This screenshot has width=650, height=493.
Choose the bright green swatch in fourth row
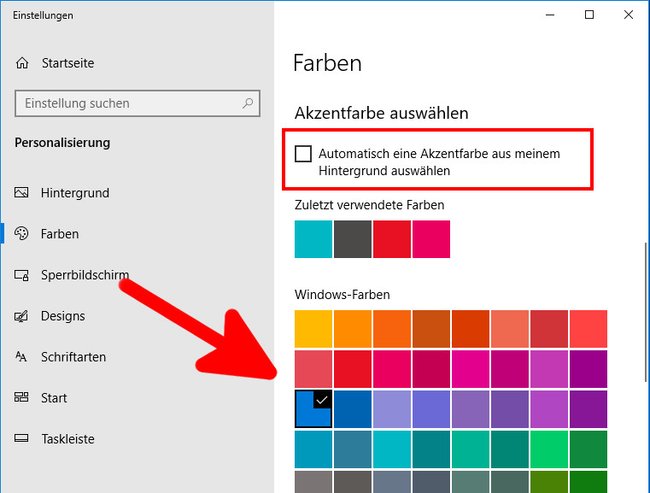coord(549,449)
